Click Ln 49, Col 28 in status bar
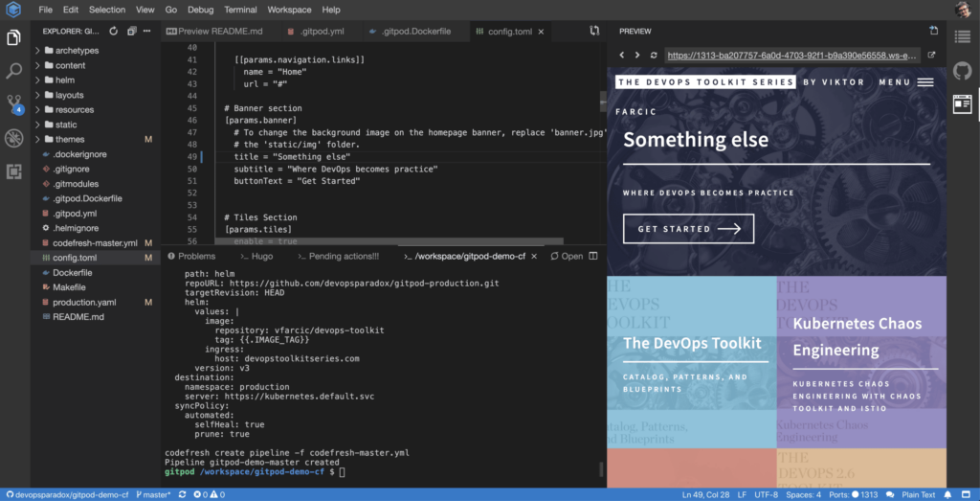Viewport: 980px width, 501px height. click(707, 494)
